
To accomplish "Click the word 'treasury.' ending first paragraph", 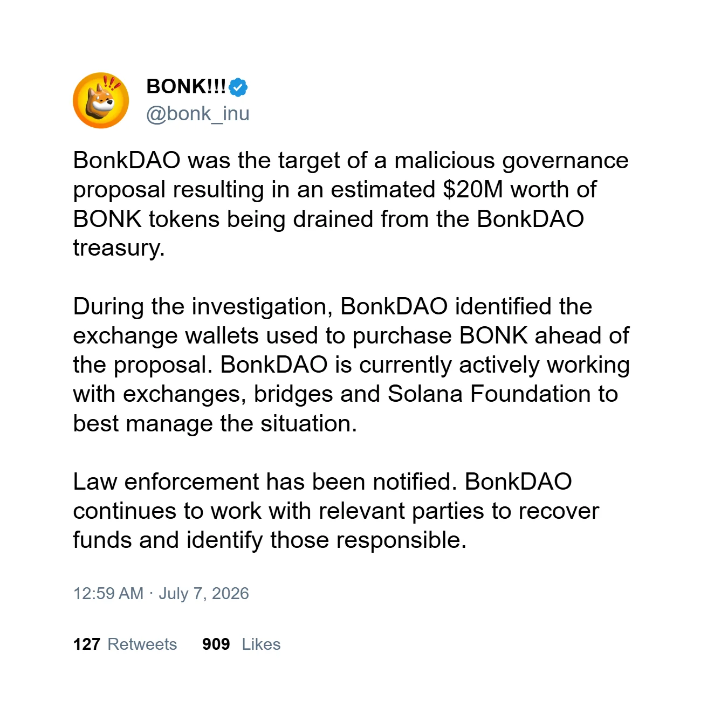I will 119,248.
